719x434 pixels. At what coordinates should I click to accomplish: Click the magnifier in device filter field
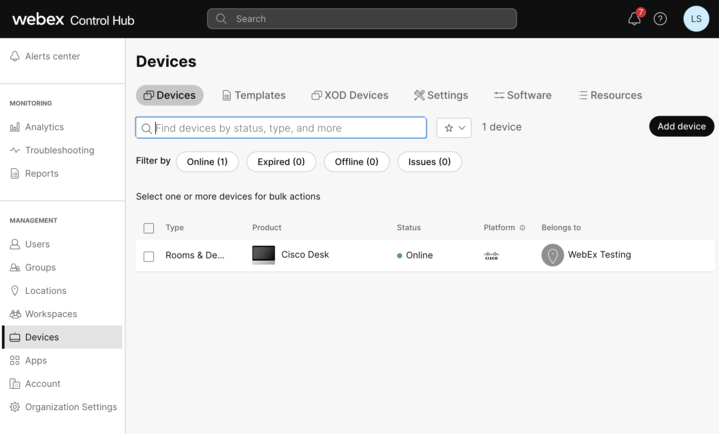(x=146, y=128)
